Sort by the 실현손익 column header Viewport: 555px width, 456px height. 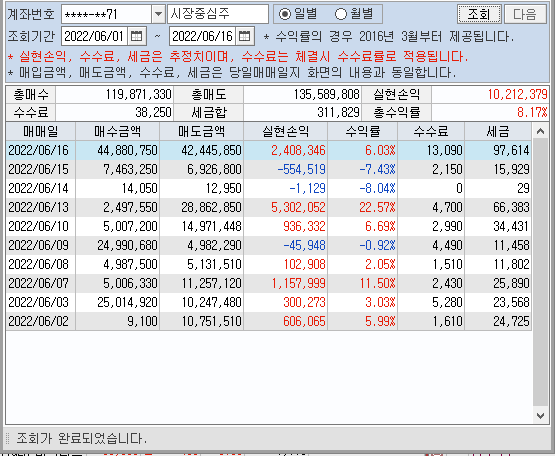[x=285, y=131]
